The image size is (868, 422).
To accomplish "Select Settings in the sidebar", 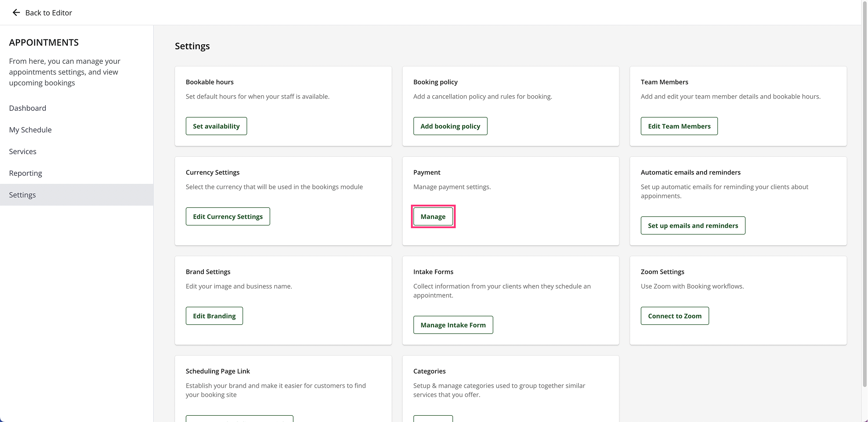I will coord(76,195).
